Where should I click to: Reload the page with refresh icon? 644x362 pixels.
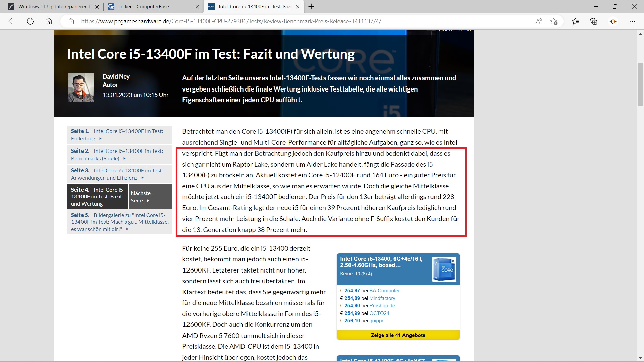30,21
